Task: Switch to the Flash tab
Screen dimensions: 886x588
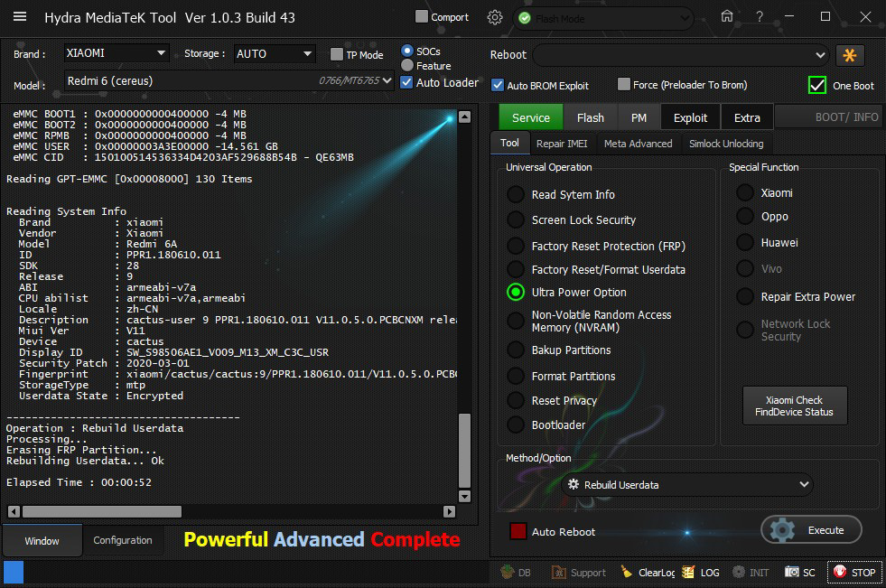Action: [x=590, y=117]
